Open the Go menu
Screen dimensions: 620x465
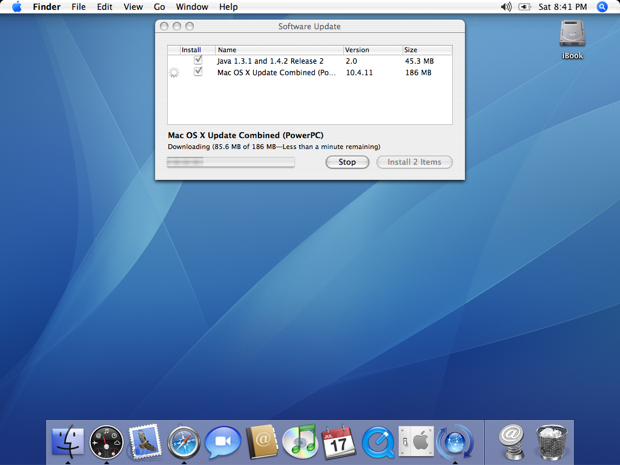coord(159,7)
